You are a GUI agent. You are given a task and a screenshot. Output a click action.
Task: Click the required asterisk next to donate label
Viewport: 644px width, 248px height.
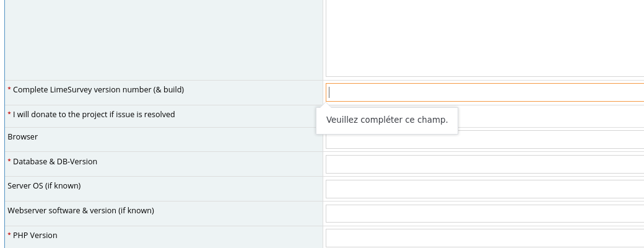pyautogui.click(x=9, y=115)
